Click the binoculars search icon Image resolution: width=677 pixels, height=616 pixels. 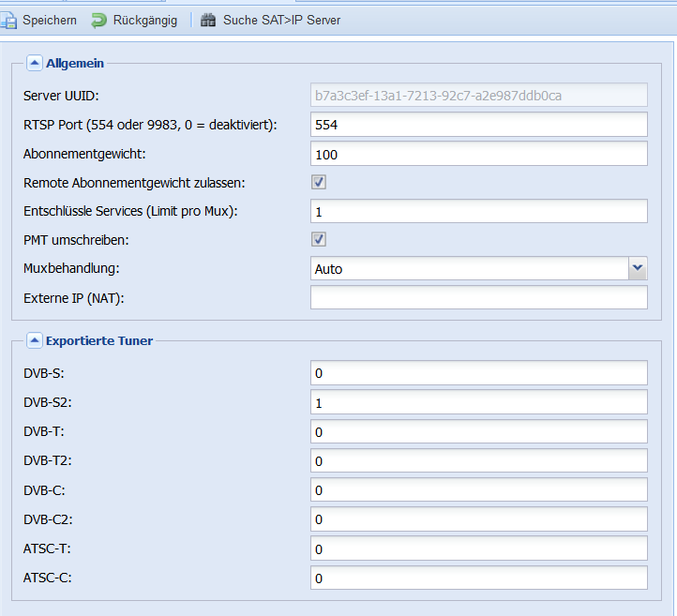coord(208,20)
